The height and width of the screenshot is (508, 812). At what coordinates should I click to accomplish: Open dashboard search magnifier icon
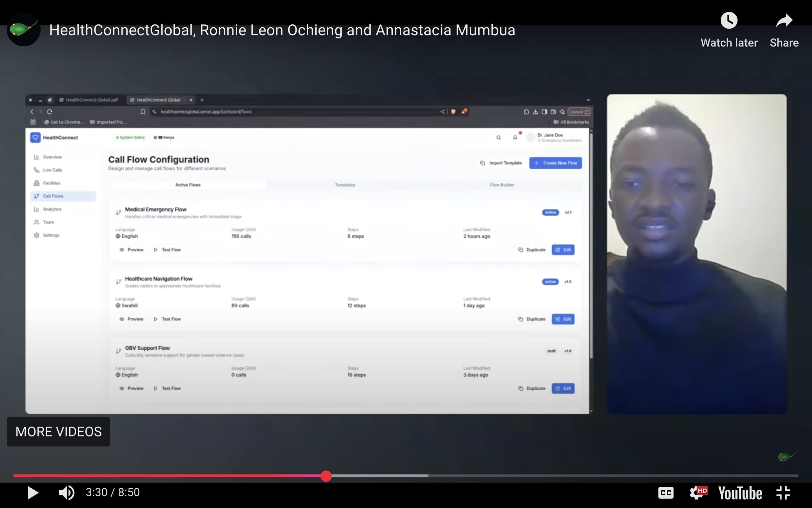(498, 137)
